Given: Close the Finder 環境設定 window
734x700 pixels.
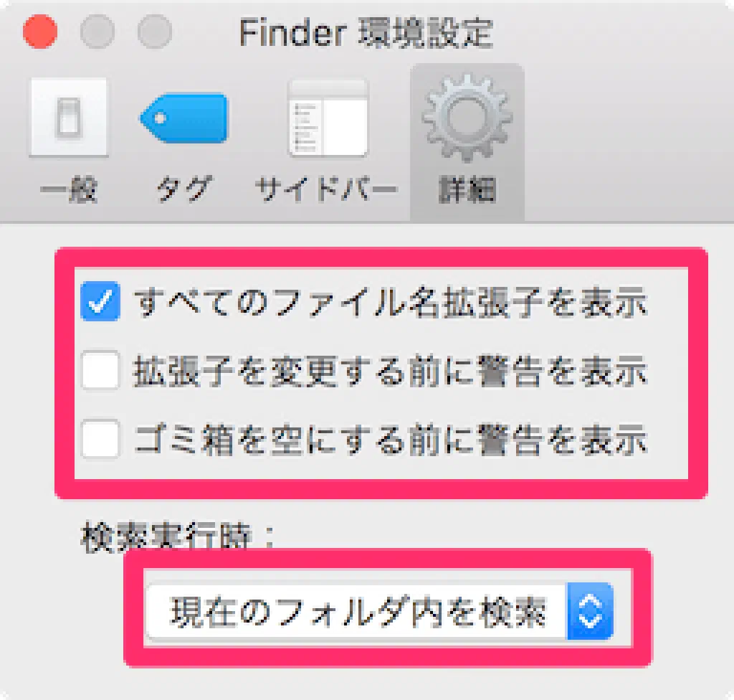Looking at the screenshot, I should [40, 32].
